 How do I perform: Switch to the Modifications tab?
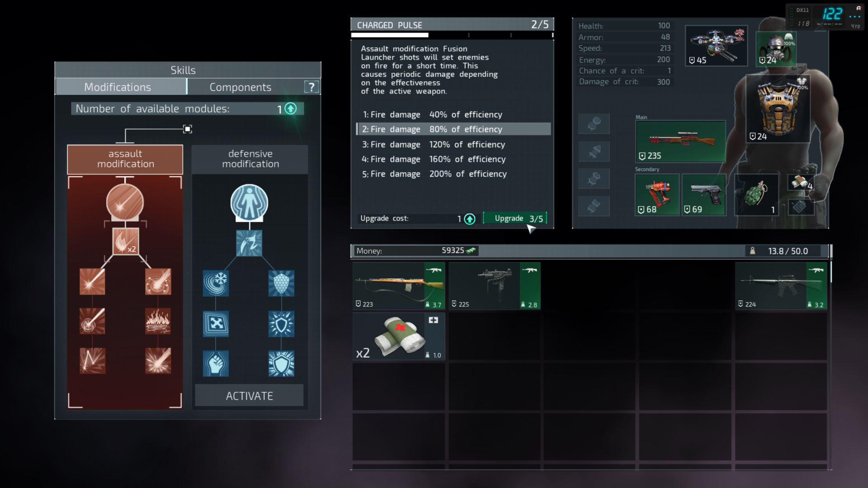(121, 87)
